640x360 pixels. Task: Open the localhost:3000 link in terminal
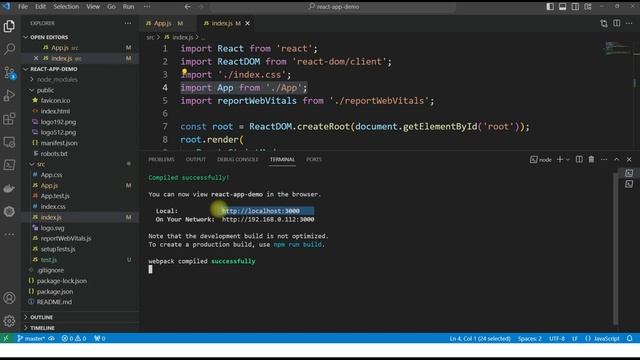261,211
